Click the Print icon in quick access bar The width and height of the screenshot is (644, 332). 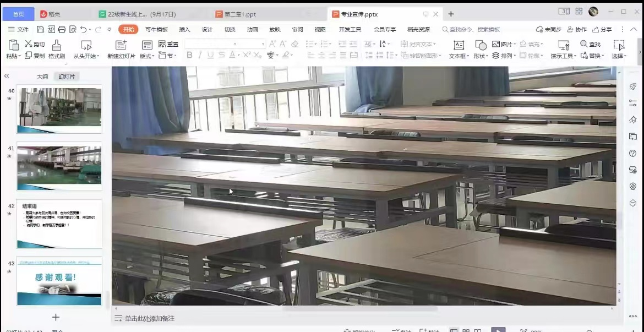pyautogui.click(x=62, y=29)
